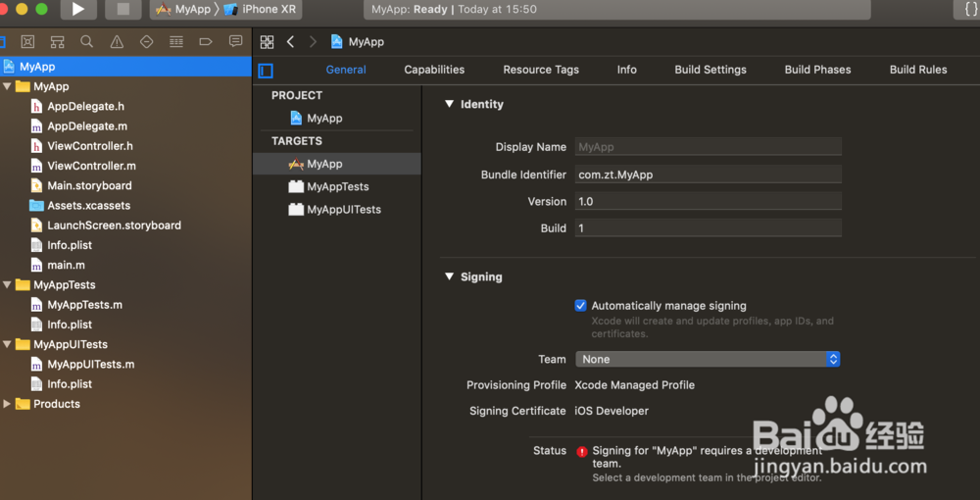Image resolution: width=980 pixels, height=500 pixels.
Task: Select the root MyApp project in navigator
Action: [125, 67]
